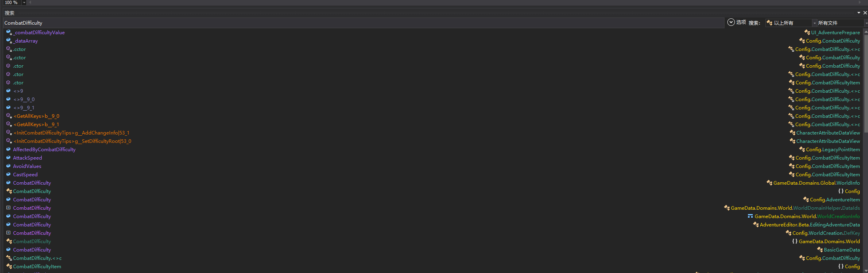
Task: Click the class icon beside BasicGameData
Action: point(820,250)
